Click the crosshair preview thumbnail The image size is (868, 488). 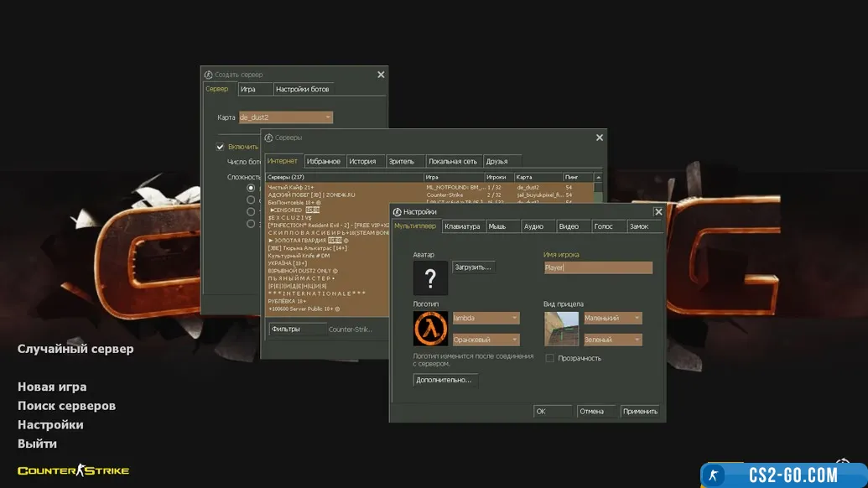pyautogui.click(x=561, y=329)
